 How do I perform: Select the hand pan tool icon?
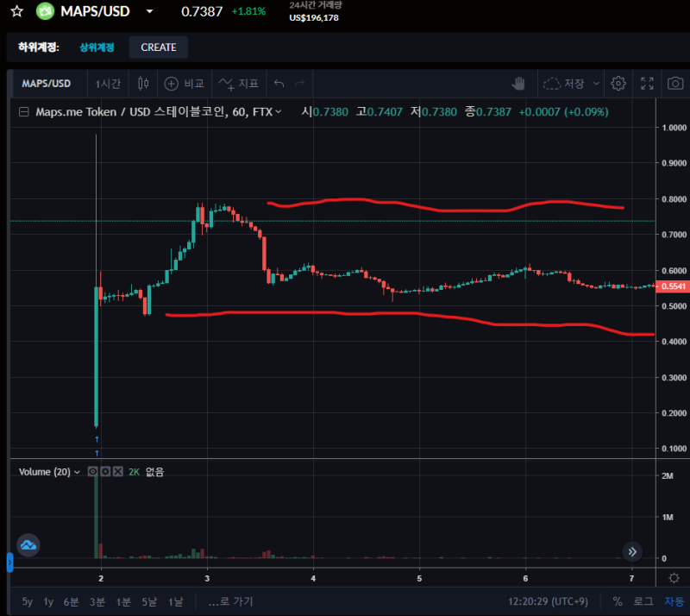tap(518, 83)
